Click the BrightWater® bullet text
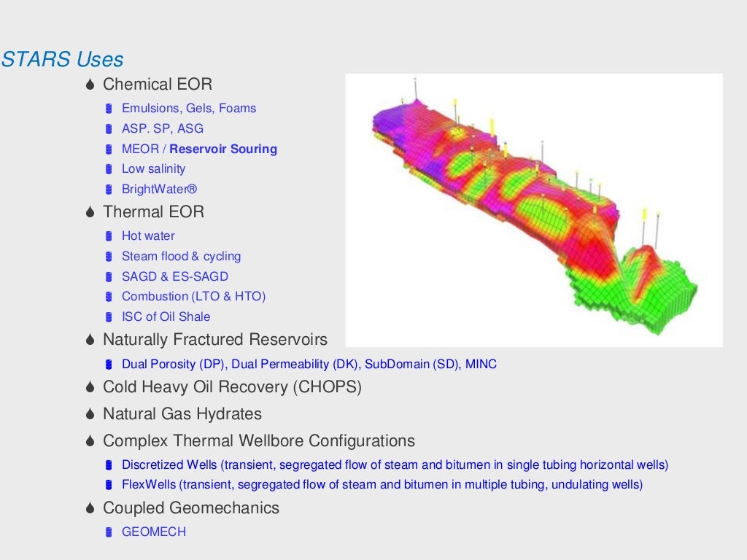Image resolution: width=747 pixels, height=560 pixels. point(159,189)
